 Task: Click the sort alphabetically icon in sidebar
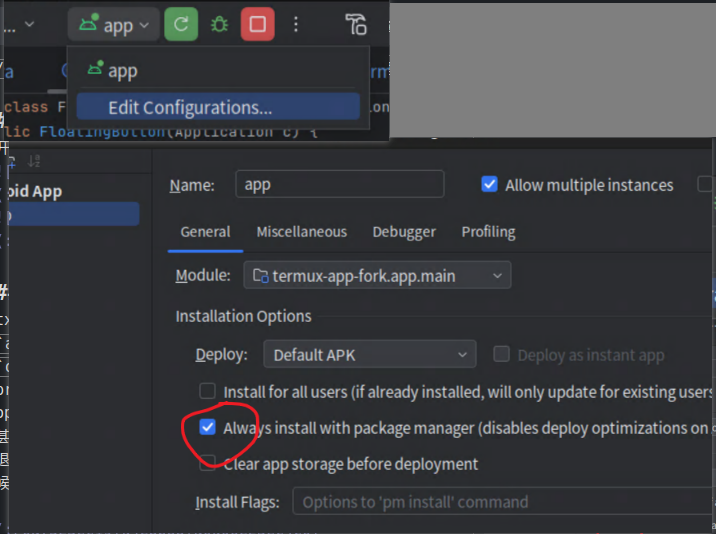(33, 161)
